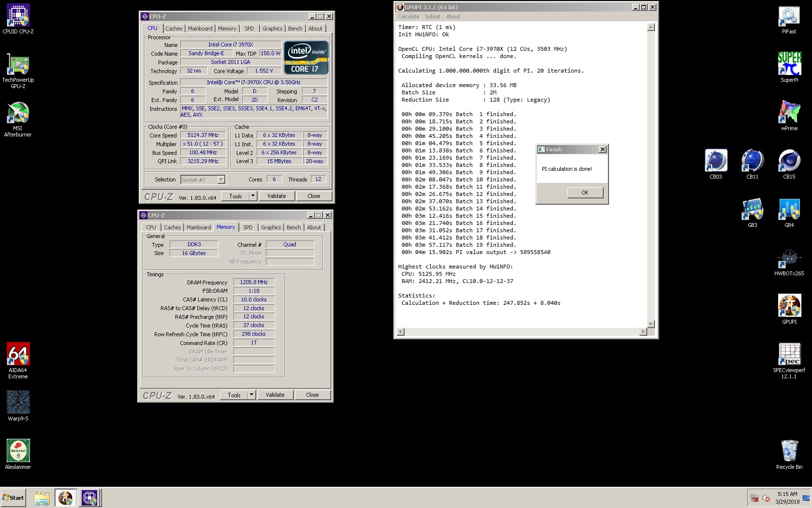Open Memory tab in top CPU-Z window
This screenshot has height=508, width=812.
tap(227, 29)
